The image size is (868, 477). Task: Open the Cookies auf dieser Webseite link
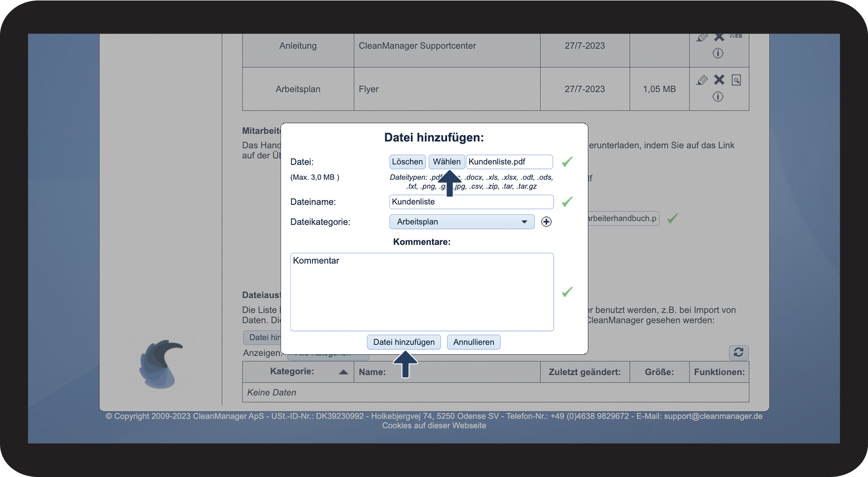pyautogui.click(x=434, y=426)
